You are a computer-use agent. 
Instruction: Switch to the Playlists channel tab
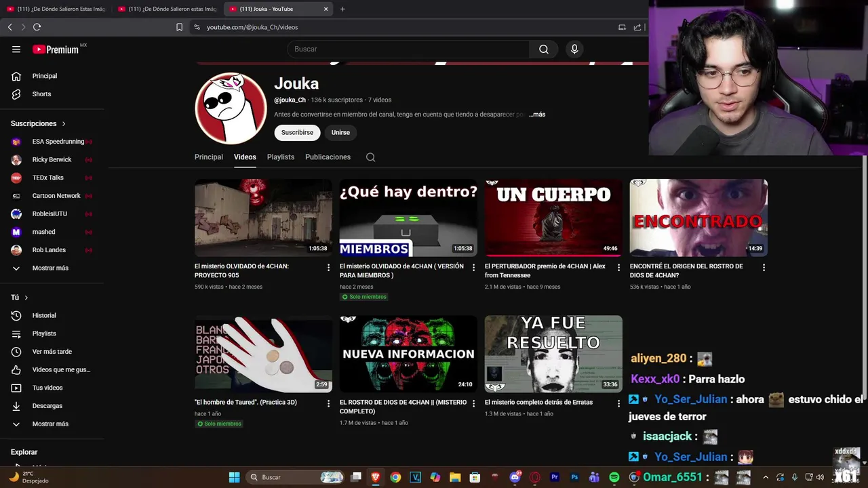point(281,157)
